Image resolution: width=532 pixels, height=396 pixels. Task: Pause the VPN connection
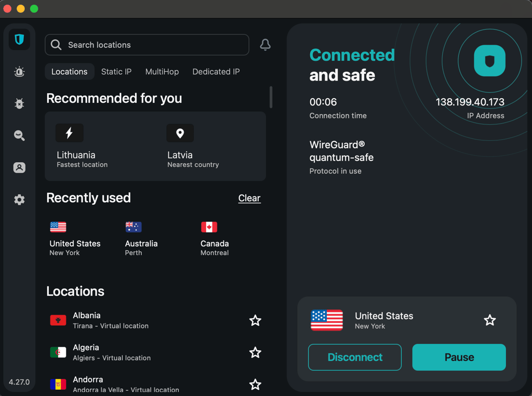[459, 357]
